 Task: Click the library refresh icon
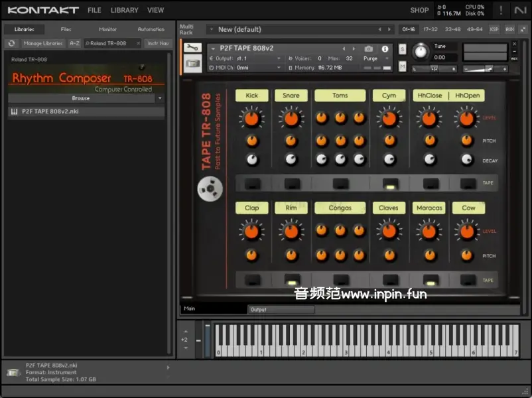[x=11, y=43]
